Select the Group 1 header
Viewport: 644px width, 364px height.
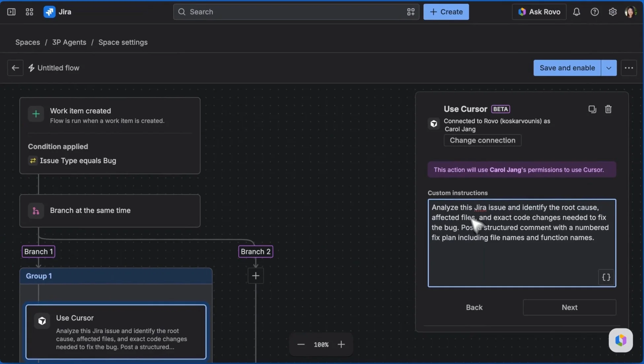pos(116,276)
